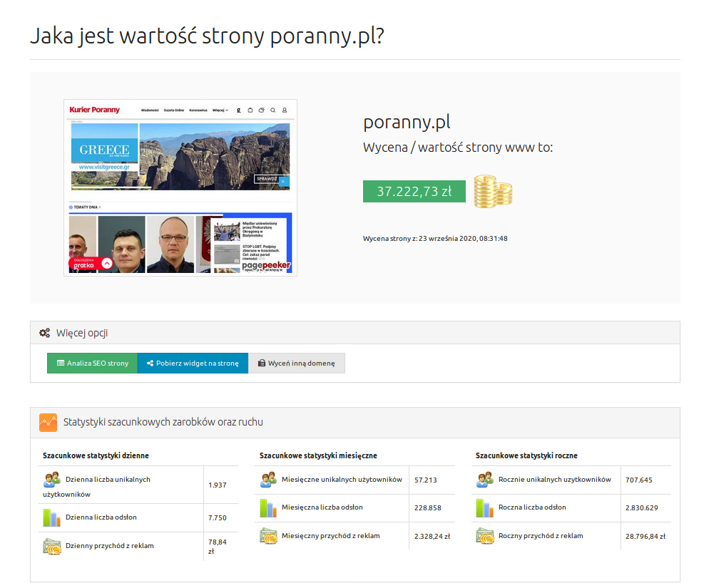Image resolution: width=704 pixels, height=588 pixels.
Task: Click the Szacunkowe statystyki dzienne column heading
Action: click(x=96, y=455)
